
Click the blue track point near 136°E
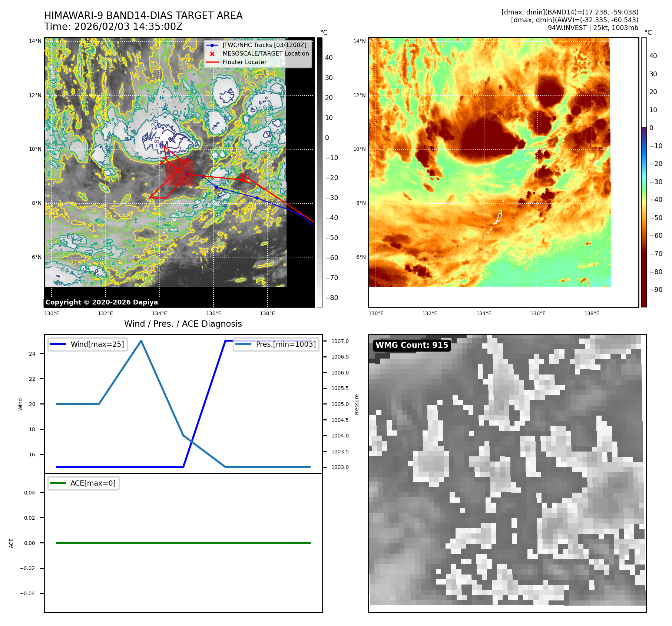[216, 187]
